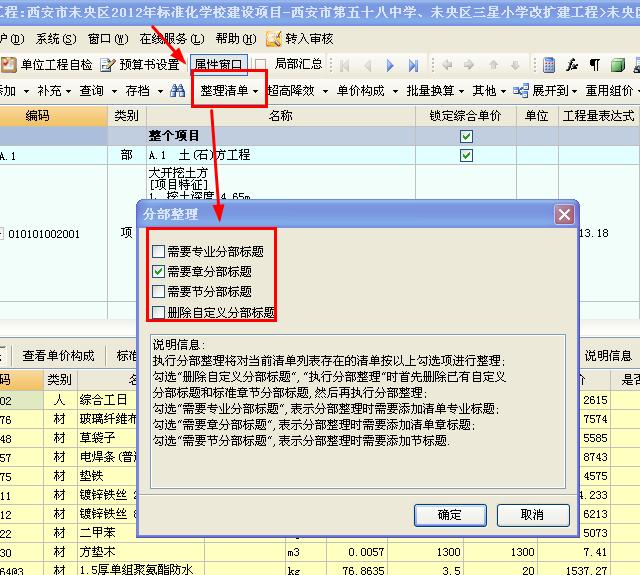Image resolution: width=640 pixels, height=575 pixels.
Task: Click the 展开到 tree structure icon
Action: [521, 91]
